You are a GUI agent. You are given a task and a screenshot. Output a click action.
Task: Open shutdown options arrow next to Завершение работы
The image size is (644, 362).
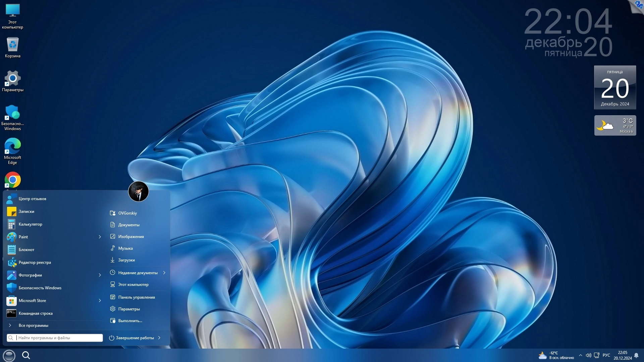click(x=159, y=338)
